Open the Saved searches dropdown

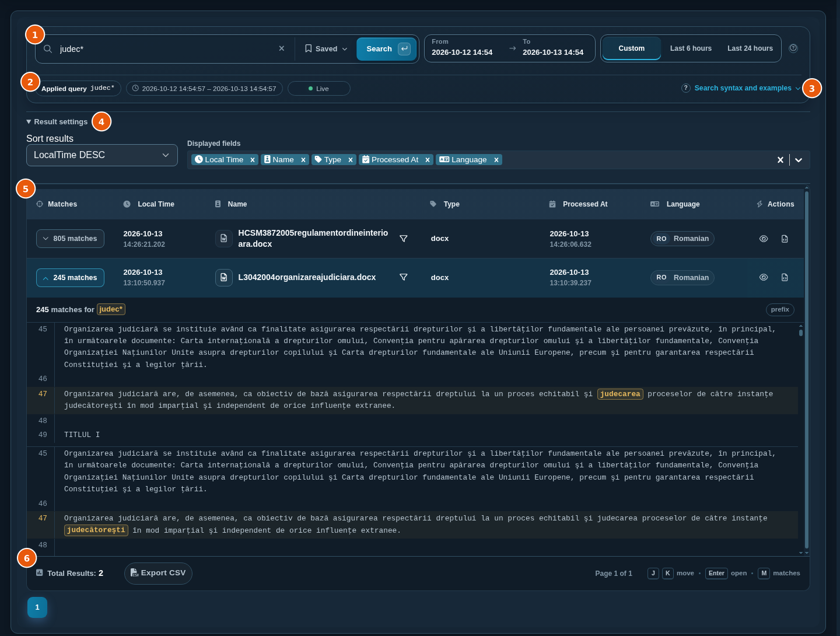click(x=326, y=49)
